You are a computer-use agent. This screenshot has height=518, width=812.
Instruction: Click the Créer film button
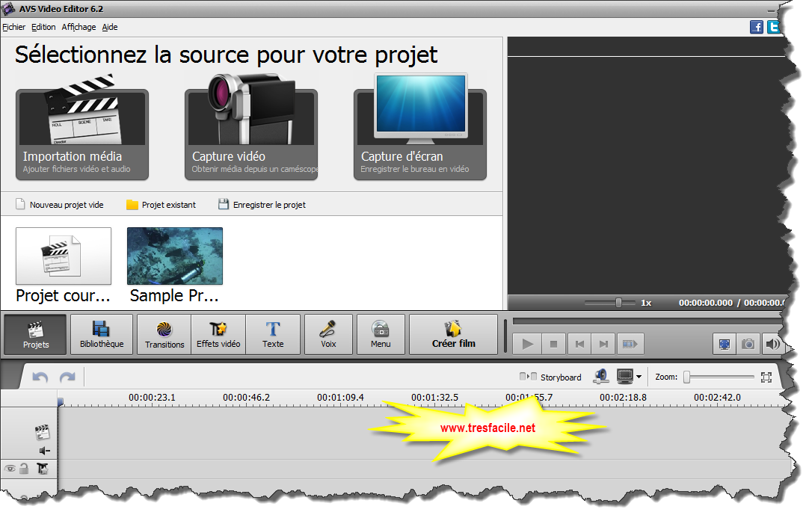pyautogui.click(x=454, y=335)
